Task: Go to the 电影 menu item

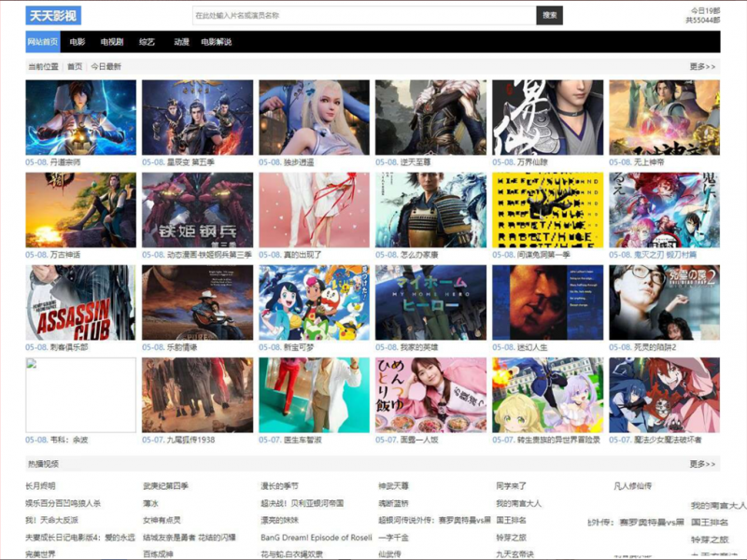Action: coord(78,42)
